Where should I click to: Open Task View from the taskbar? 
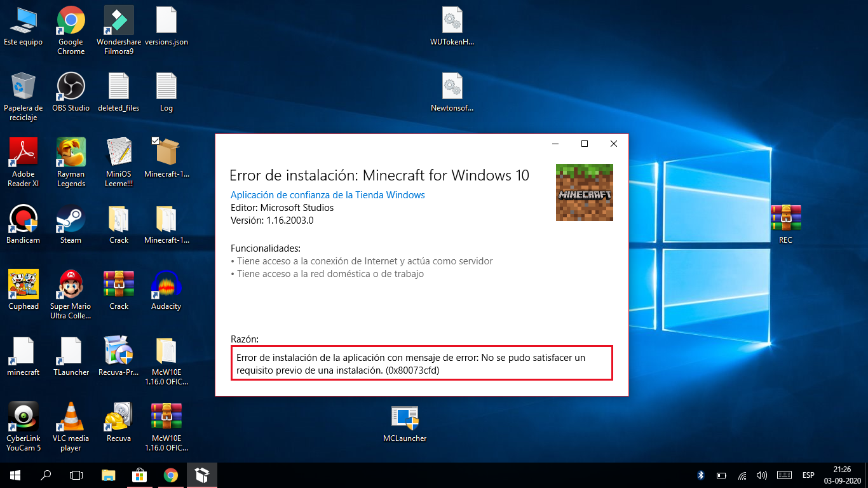(76, 475)
